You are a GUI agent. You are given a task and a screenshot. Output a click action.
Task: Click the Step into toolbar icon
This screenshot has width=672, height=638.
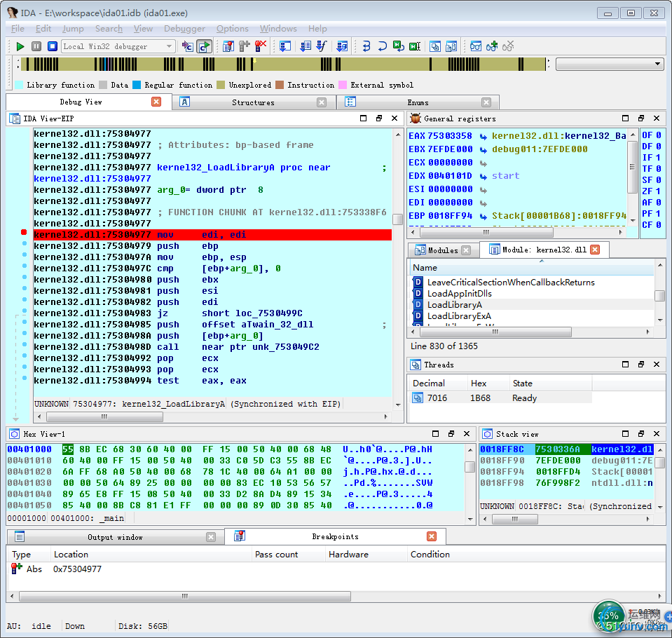(366, 46)
